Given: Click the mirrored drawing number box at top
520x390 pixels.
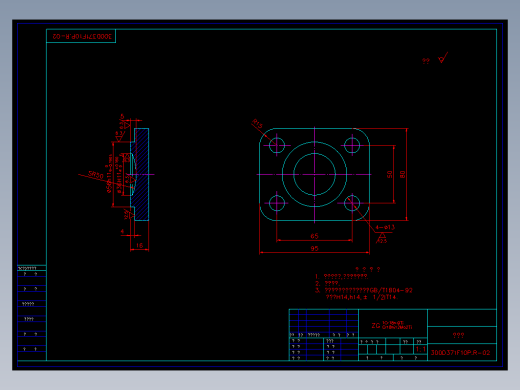Looking at the screenshot, I should [81, 36].
